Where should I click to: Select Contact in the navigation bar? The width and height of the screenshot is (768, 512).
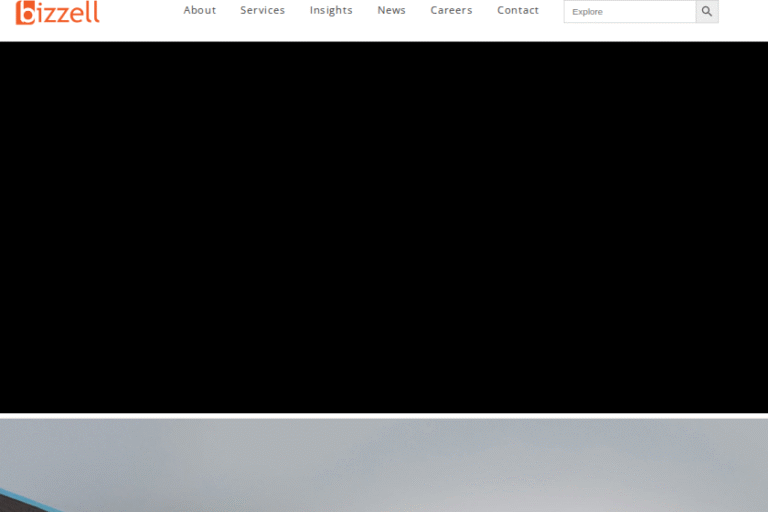click(x=518, y=10)
